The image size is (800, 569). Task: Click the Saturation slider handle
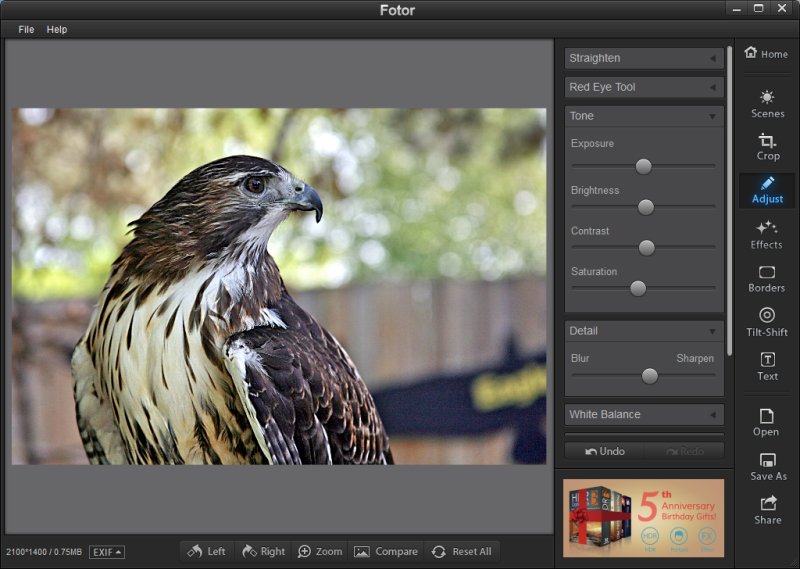click(x=638, y=288)
